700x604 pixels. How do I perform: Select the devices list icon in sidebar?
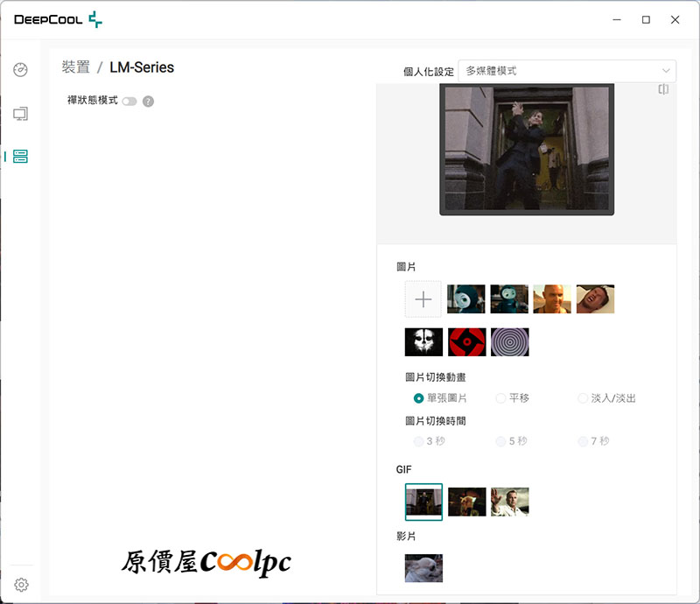point(21,157)
